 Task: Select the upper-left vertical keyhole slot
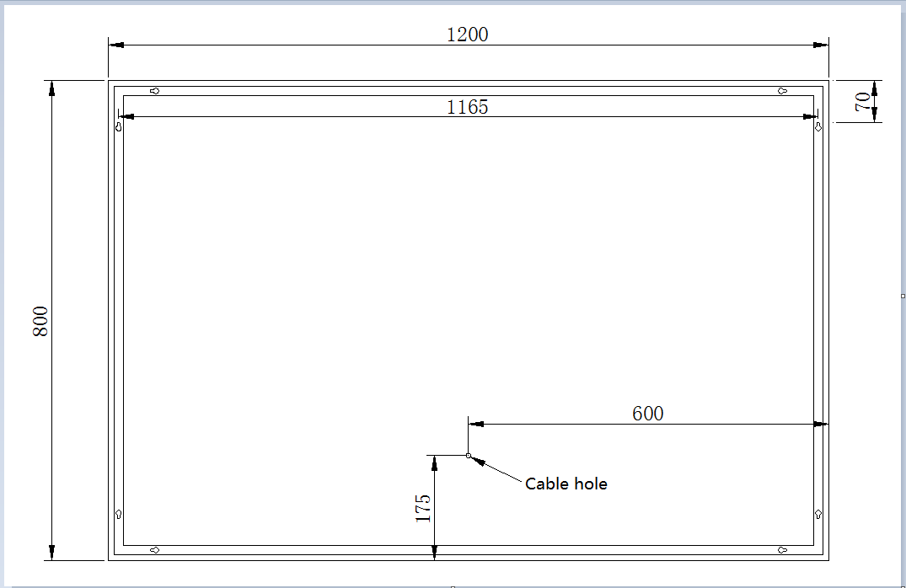tap(118, 127)
